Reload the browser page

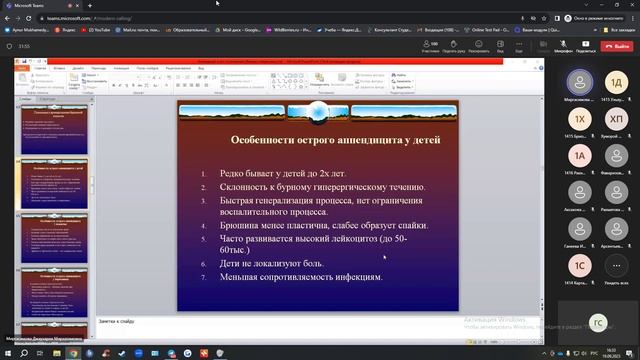(x=29, y=18)
